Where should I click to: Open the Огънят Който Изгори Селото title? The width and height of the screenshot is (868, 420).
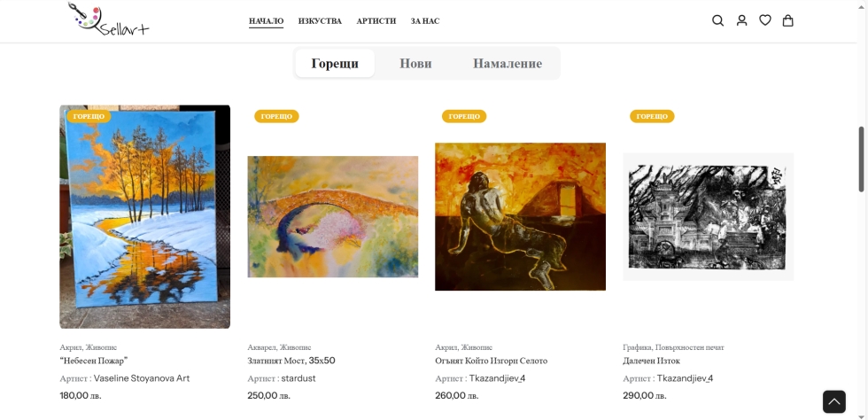point(491,361)
